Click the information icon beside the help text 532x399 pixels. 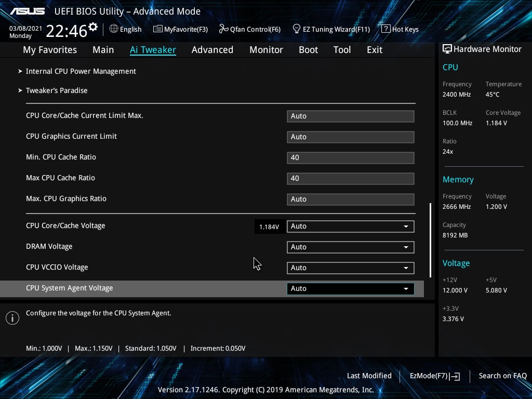coord(12,318)
